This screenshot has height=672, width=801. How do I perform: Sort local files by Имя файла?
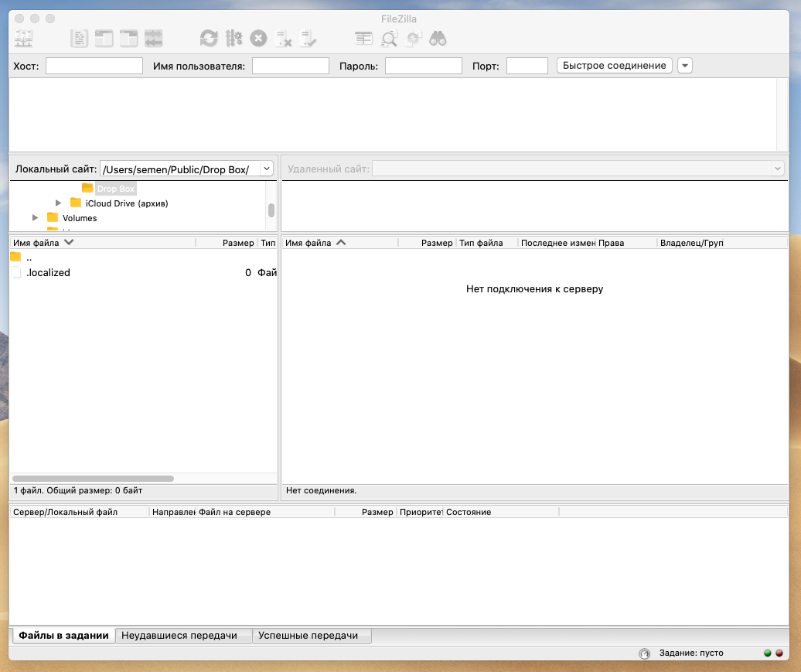coord(102,243)
